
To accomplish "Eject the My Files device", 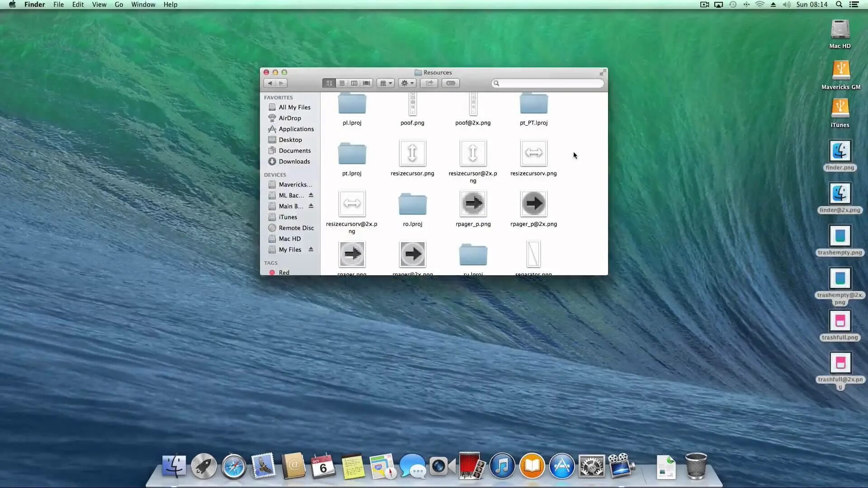I will pos(311,249).
